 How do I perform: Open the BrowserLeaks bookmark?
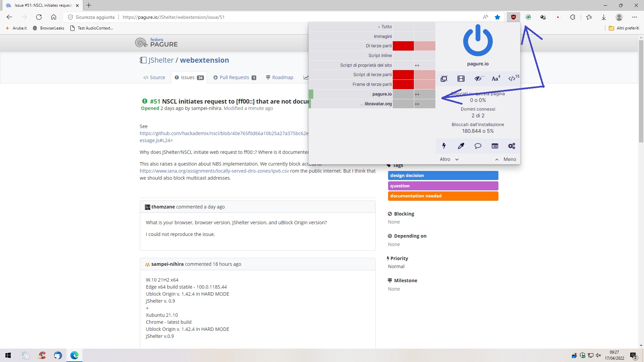[x=49, y=28]
